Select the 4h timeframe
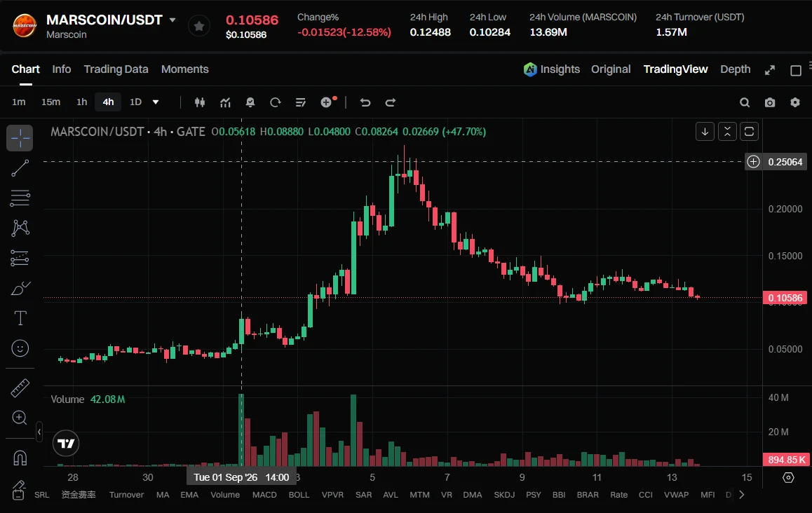This screenshot has width=812, height=513. pyautogui.click(x=108, y=102)
